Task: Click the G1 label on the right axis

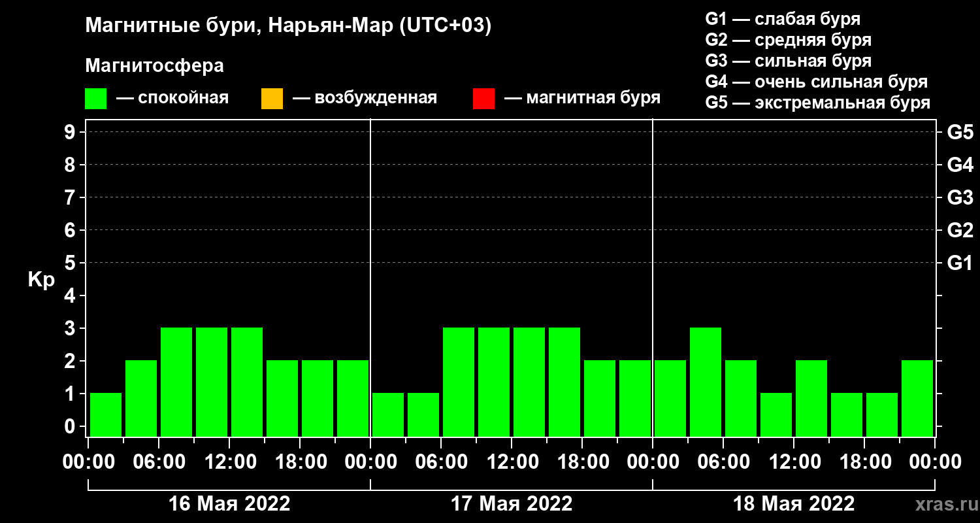Action: pyautogui.click(x=960, y=263)
